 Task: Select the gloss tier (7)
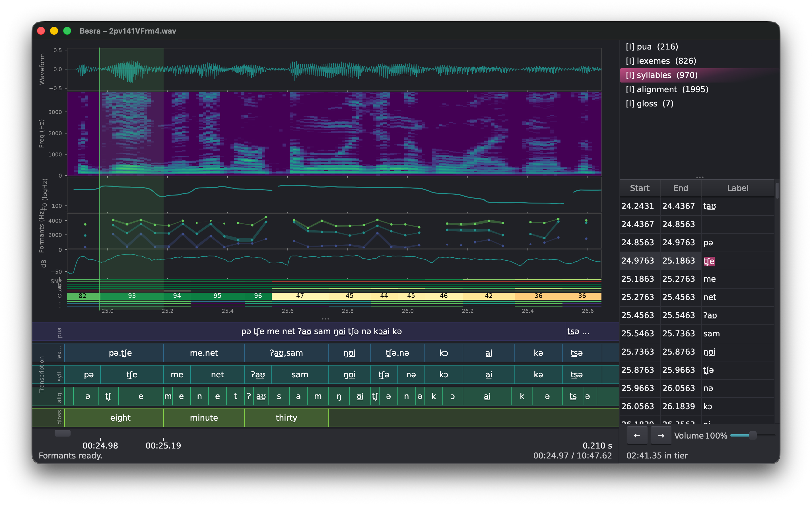click(699, 104)
